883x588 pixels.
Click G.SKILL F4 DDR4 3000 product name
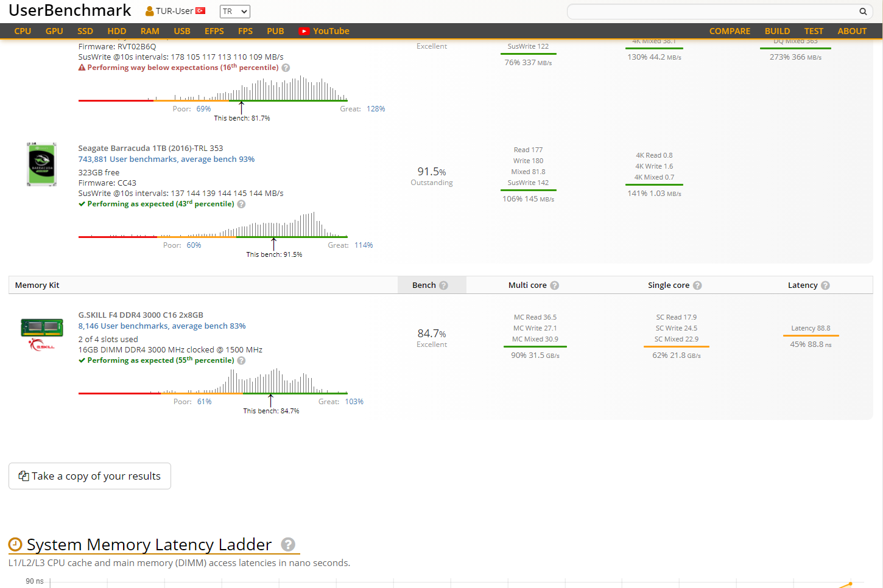point(141,315)
